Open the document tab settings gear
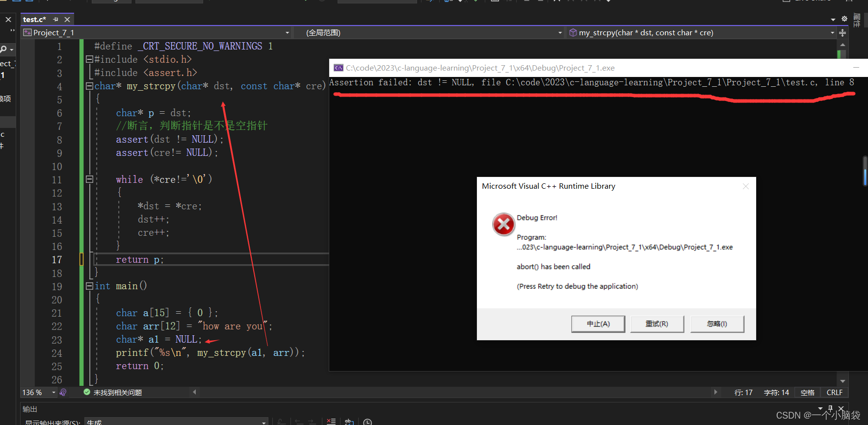868x425 pixels. point(844,19)
